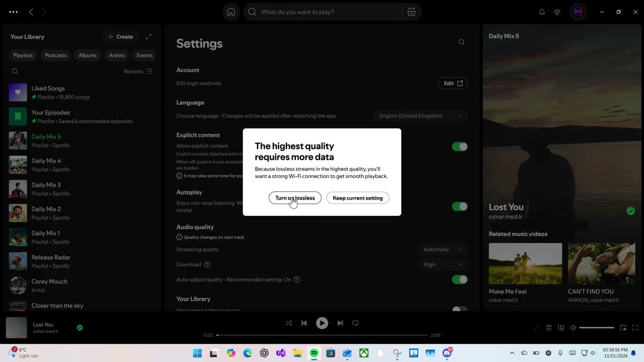
Task: Go forward with the right arrow
Action: [x=44, y=12]
